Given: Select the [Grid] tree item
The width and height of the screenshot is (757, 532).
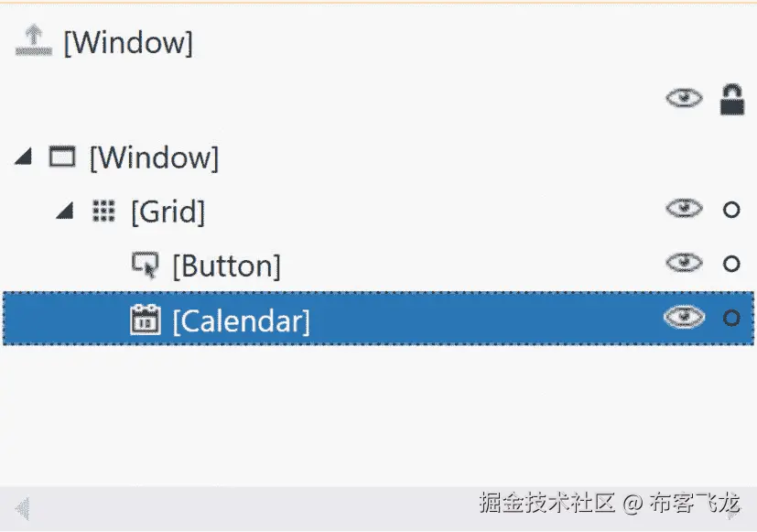Looking at the screenshot, I should (168, 212).
